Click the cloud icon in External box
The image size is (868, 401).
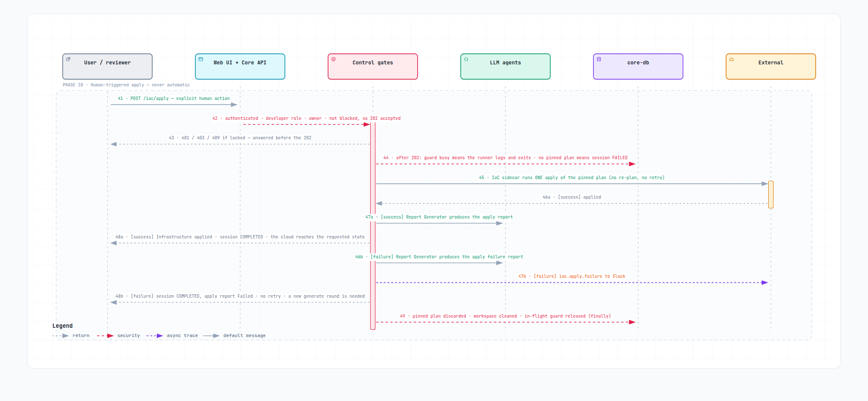[x=732, y=59]
